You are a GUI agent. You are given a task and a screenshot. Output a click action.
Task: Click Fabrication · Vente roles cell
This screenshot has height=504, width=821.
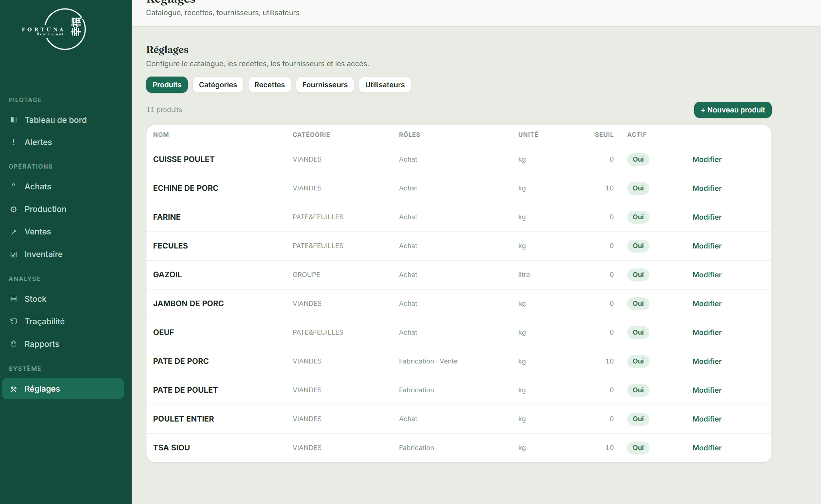tap(428, 361)
